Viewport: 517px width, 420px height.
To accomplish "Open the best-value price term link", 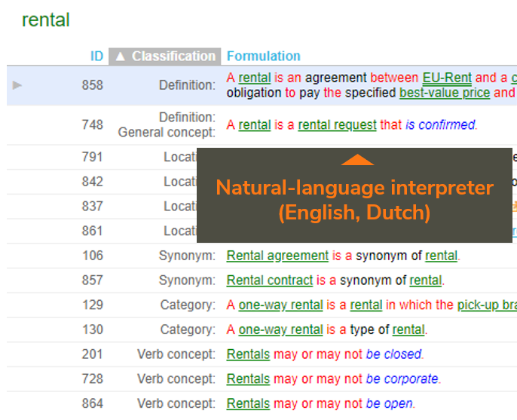I will tap(444, 93).
